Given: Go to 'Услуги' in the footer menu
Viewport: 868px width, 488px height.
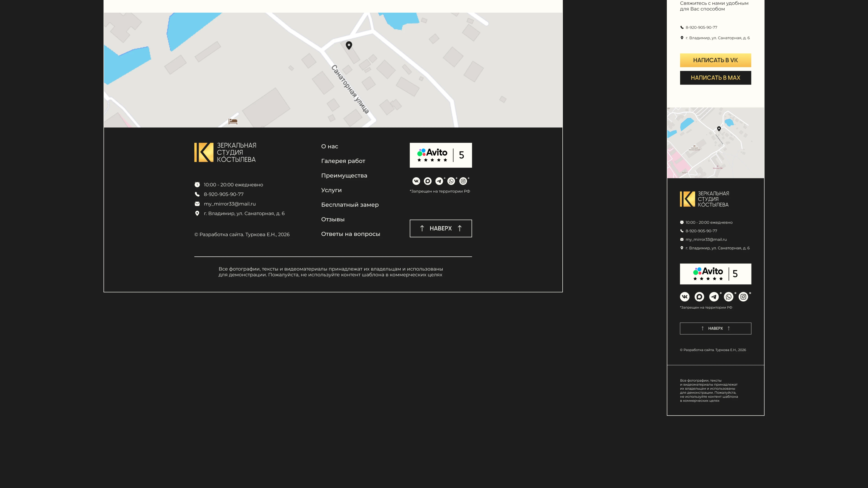Looking at the screenshot, I should click(331, 190).
